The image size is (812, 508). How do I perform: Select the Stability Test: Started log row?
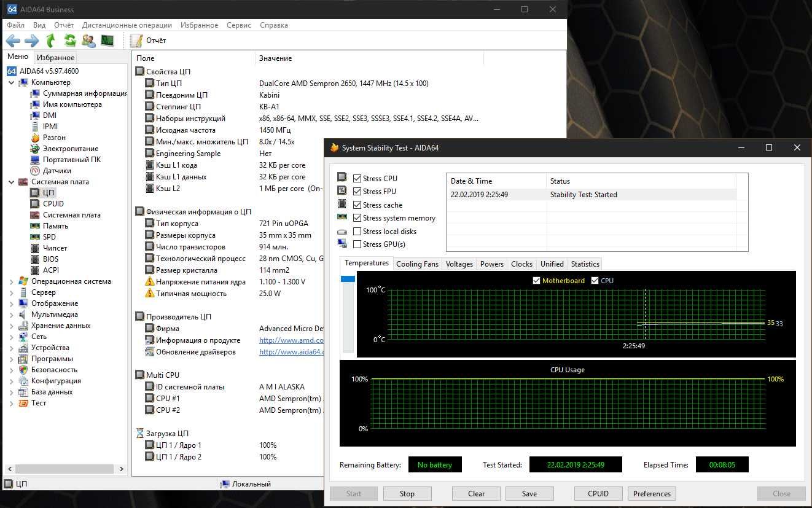point(591,195)
